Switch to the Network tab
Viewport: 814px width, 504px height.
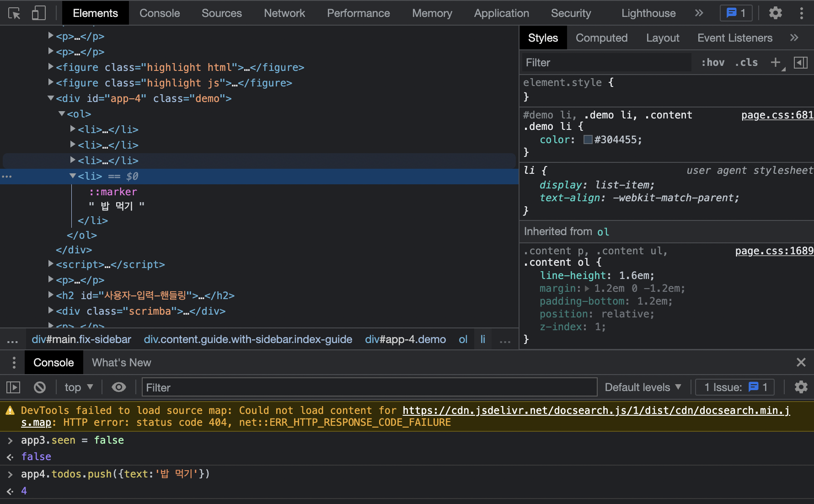pos(284,13)
